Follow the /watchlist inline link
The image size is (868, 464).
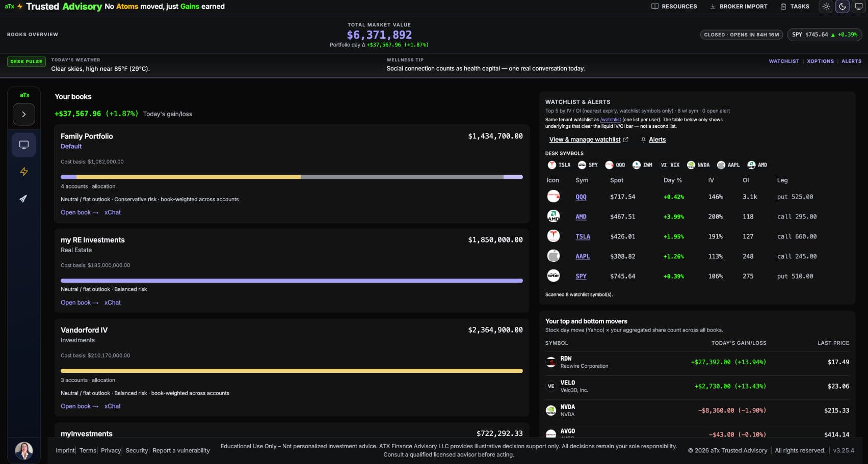[611, 120]
